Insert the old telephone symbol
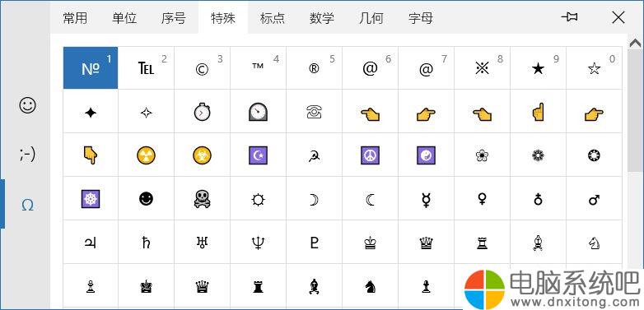 314,112
